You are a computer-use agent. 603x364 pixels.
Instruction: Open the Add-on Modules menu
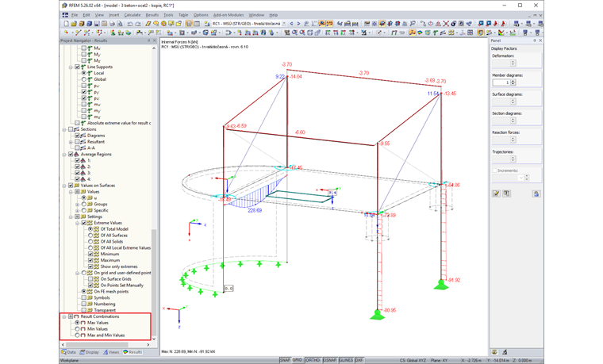[x=229, y=15]
